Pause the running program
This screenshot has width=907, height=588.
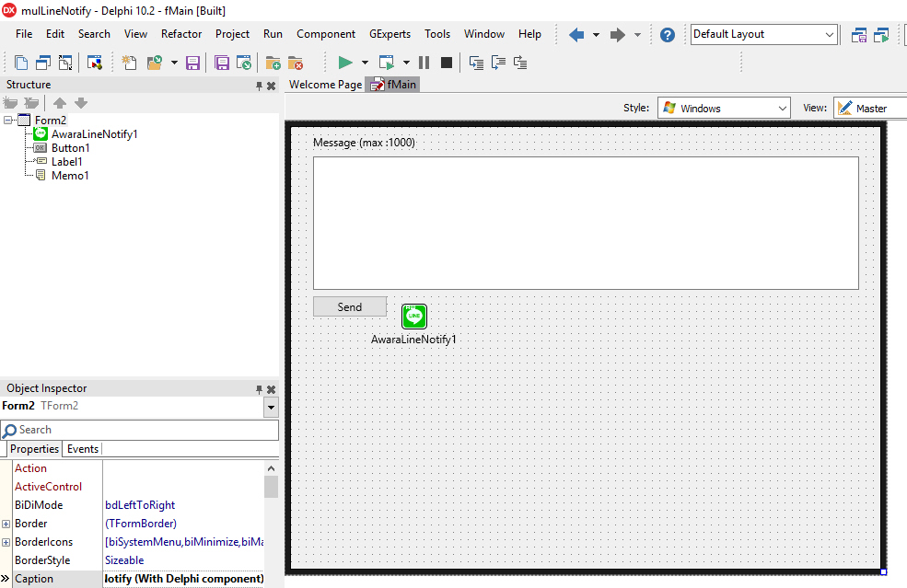click(x=424, y=63)
